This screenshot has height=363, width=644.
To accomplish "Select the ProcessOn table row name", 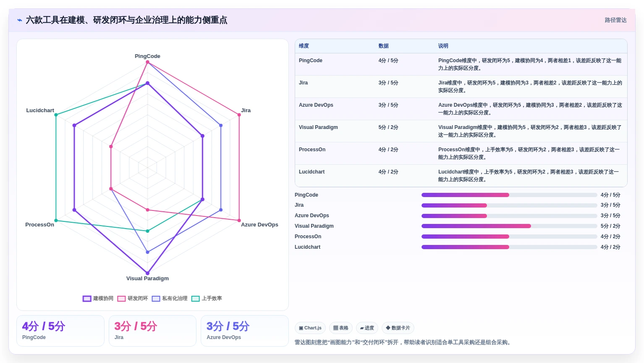I will (x=312, y=150).
